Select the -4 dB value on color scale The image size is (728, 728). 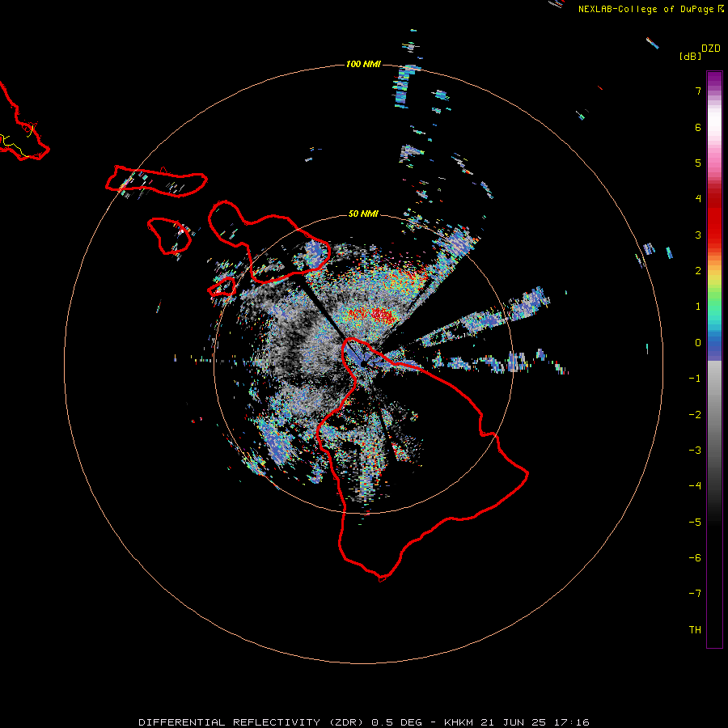pos(695,486)
